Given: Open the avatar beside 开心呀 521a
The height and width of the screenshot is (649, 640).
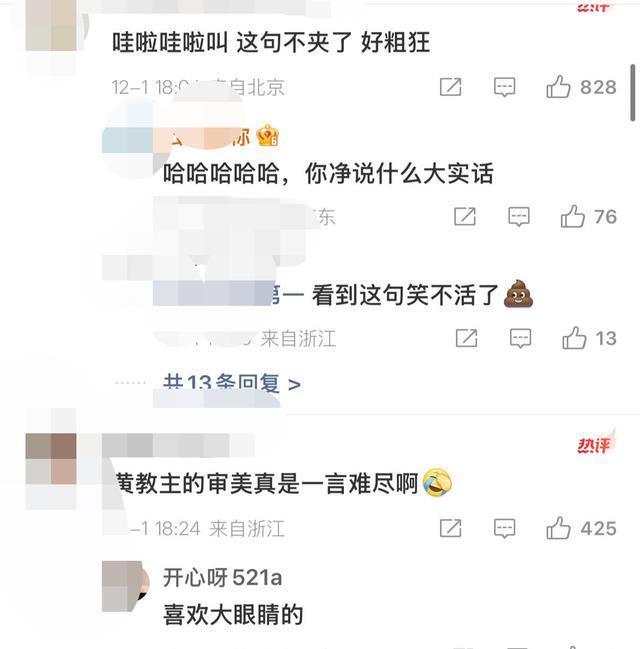Looking at the screenshot, I should 126,586.
